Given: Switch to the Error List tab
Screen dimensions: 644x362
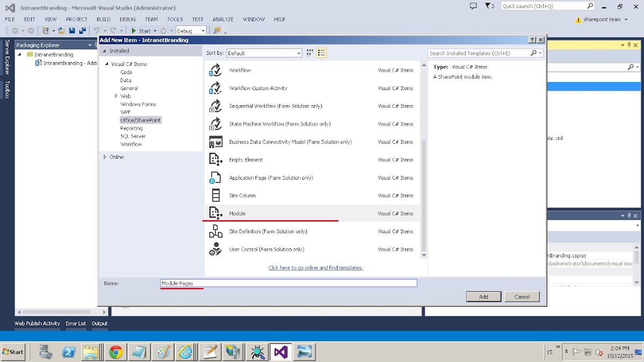Looking at the screenshot, I should click(x=76, y=323).
